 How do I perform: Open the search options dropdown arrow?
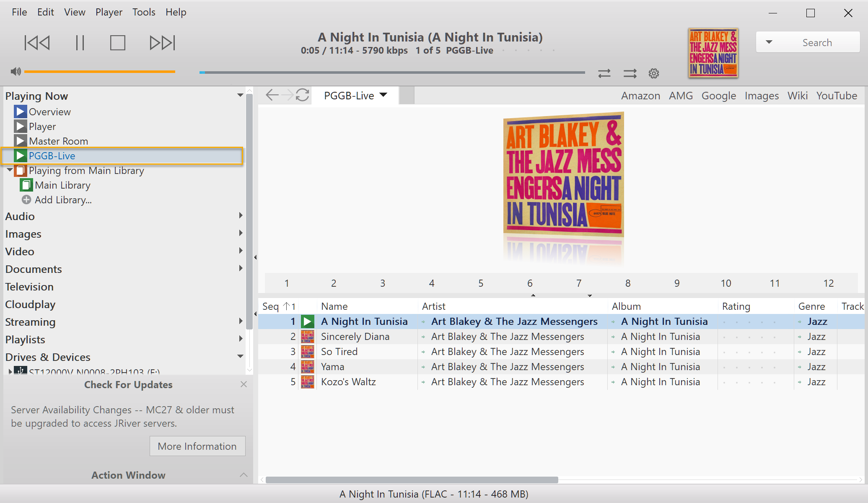point(769,42)
